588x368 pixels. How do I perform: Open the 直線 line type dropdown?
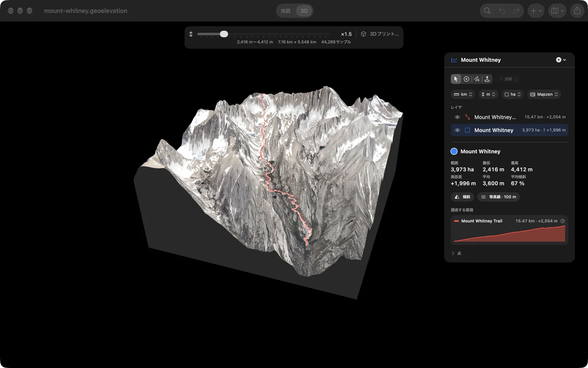[x=508, y=79]
